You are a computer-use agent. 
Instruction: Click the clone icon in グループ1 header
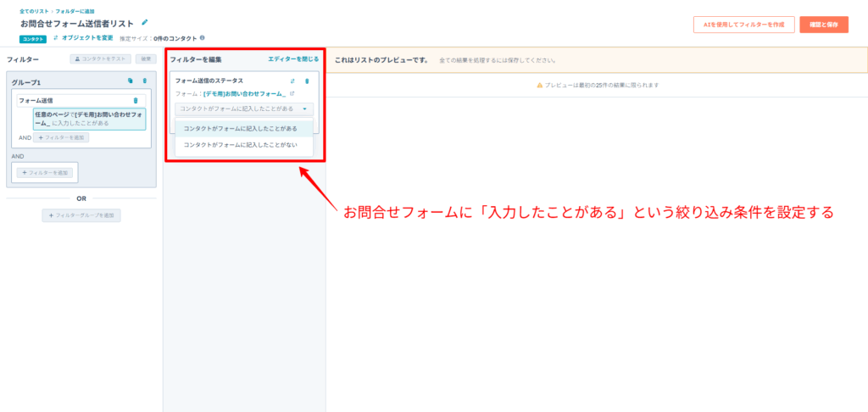coord(130,81)
